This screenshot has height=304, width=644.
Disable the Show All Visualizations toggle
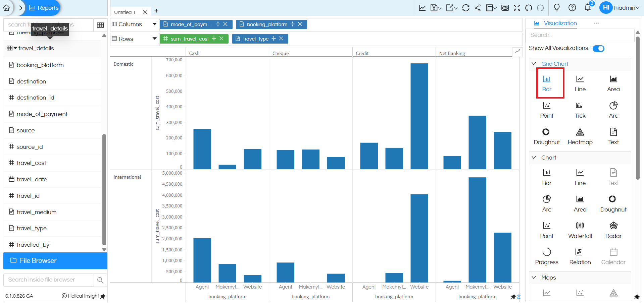coord(598,48)
